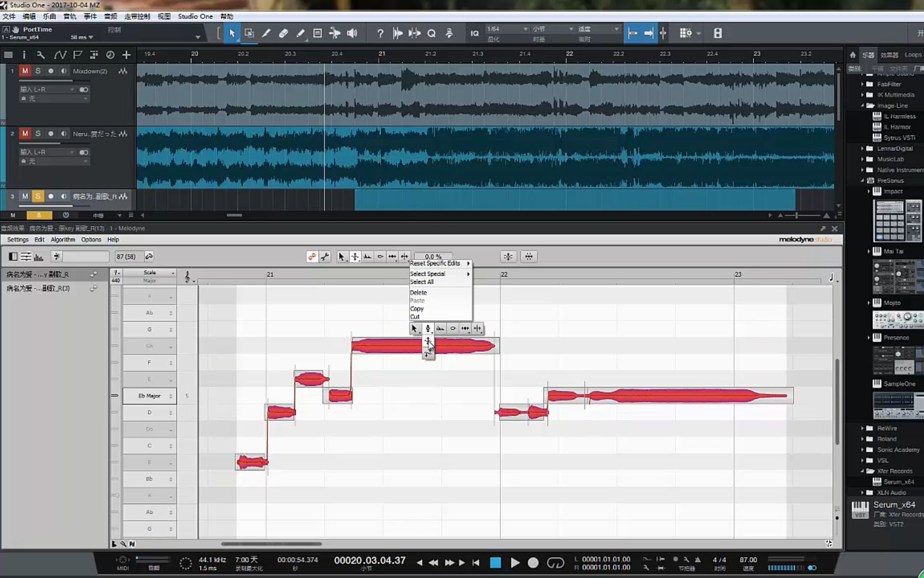Open Melodyne Options menu

pyautogui.click(x=91, y=240)
